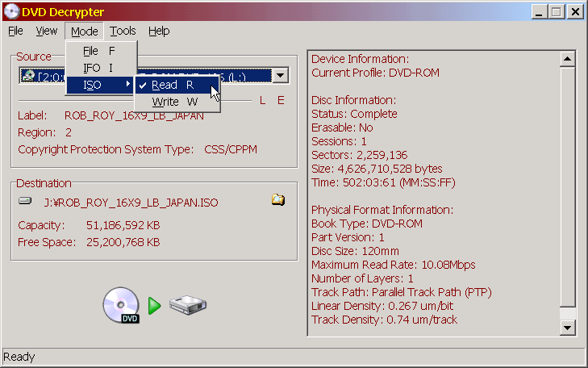Open the Tools menu
Image resolution: width=588 pixels, height=368 pixels.
[x=123, y=31]
